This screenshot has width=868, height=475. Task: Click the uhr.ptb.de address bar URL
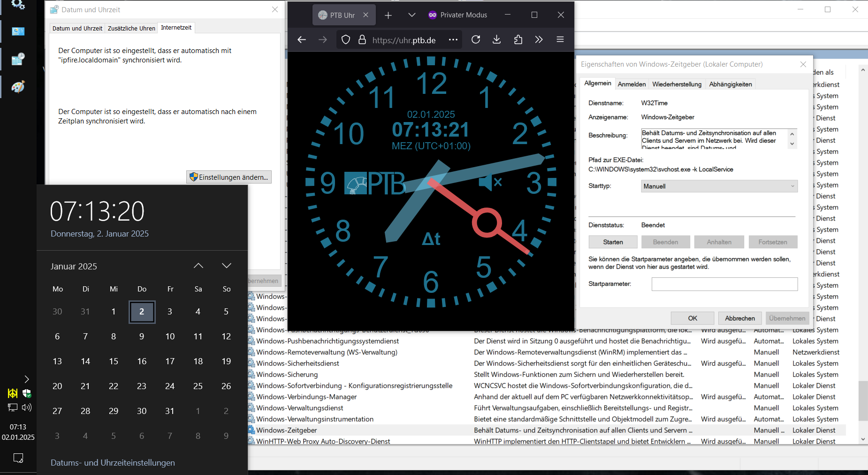tap(404, 40)
